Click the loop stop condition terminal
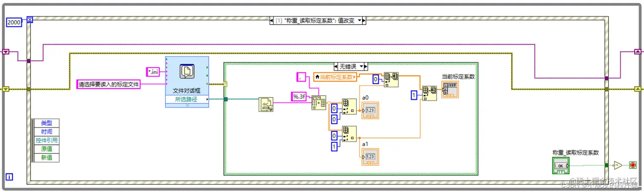The width and height of the screenshot is (644, 192). point(632,165)
